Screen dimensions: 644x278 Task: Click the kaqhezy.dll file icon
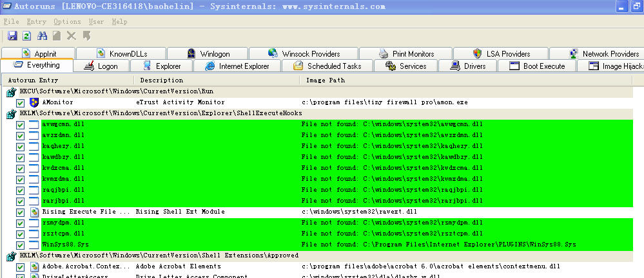tap(34, 146)
